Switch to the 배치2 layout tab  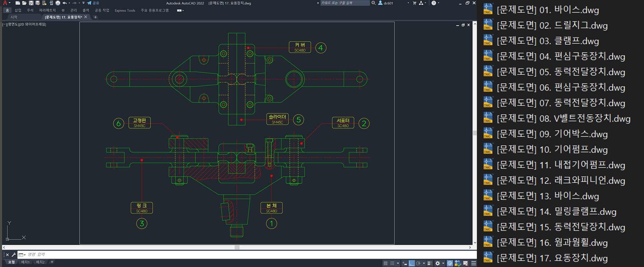tap(40, 262)
